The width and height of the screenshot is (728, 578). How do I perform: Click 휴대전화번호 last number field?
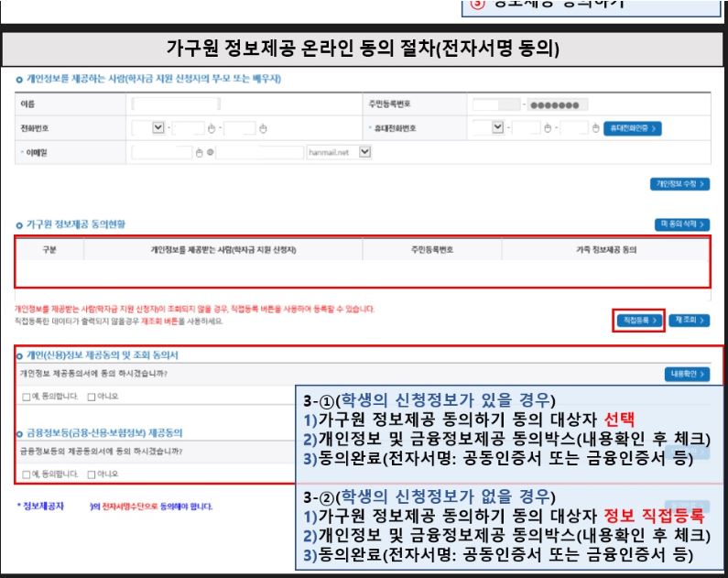click(x=574, y=127)
